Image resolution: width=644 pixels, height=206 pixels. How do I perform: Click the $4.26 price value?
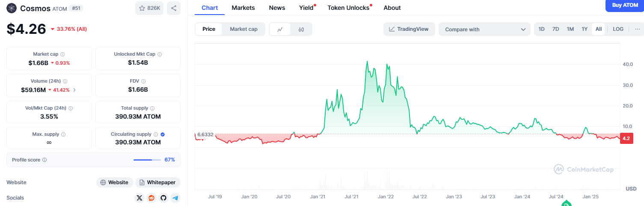tap(26, 29)
